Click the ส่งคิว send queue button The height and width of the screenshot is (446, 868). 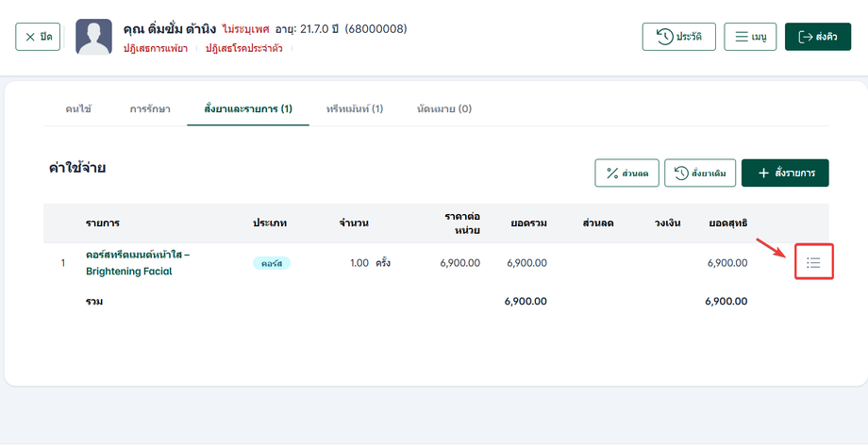(818, 37)
